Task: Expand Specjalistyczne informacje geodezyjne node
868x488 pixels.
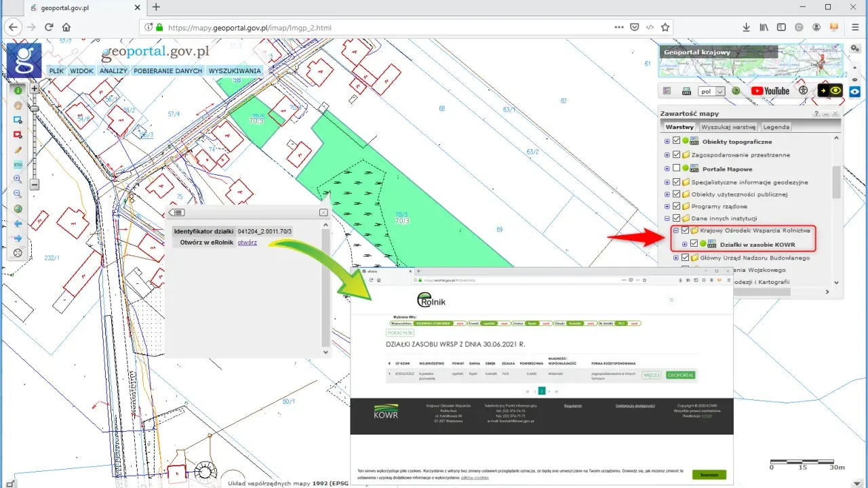Action: pyautogui.click(x=667, y=182)
